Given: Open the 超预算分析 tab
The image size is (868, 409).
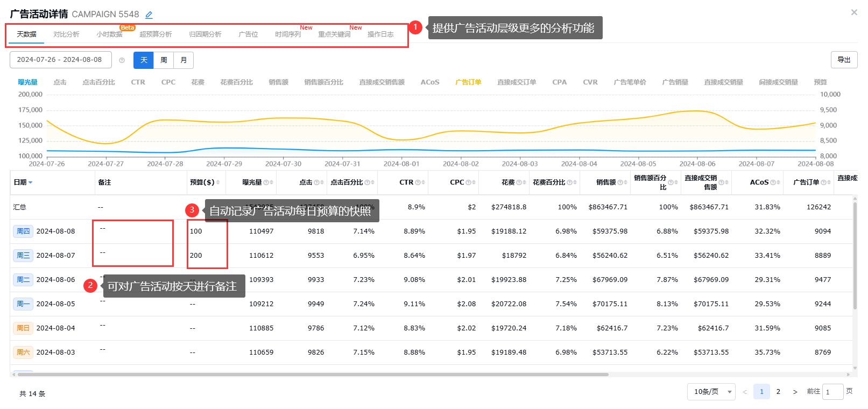Looking at the screenshot, I should 156,34.
